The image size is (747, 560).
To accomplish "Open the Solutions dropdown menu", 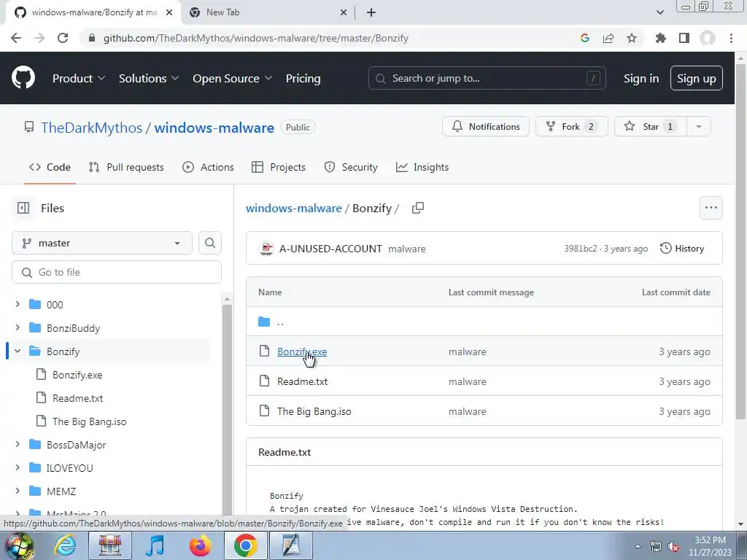I will coord(149,79).
